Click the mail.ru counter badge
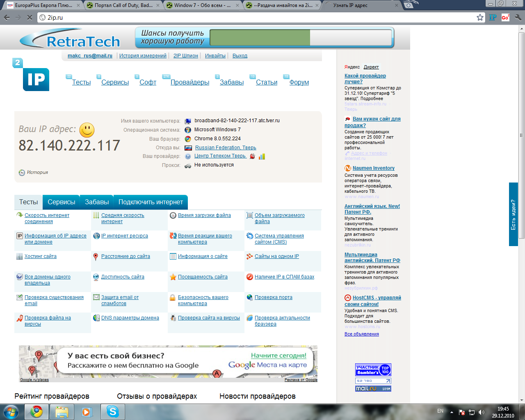 (373, 388)
